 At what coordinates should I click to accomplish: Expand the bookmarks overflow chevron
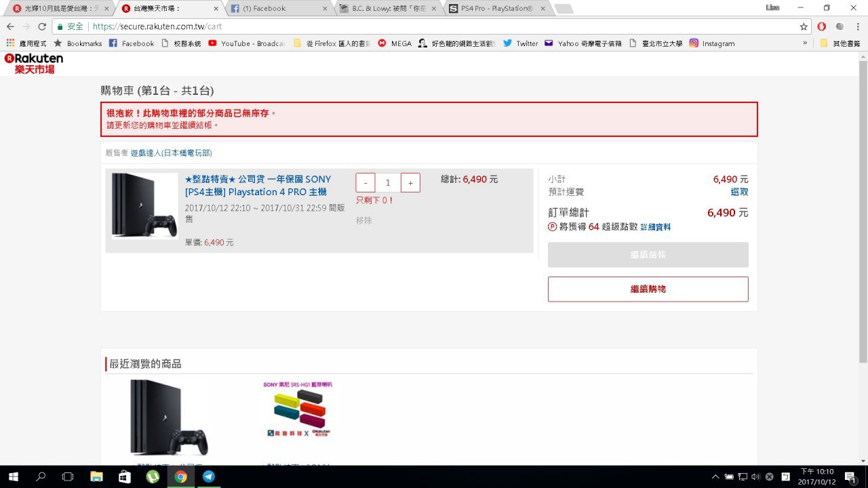[x=805, y=43]
